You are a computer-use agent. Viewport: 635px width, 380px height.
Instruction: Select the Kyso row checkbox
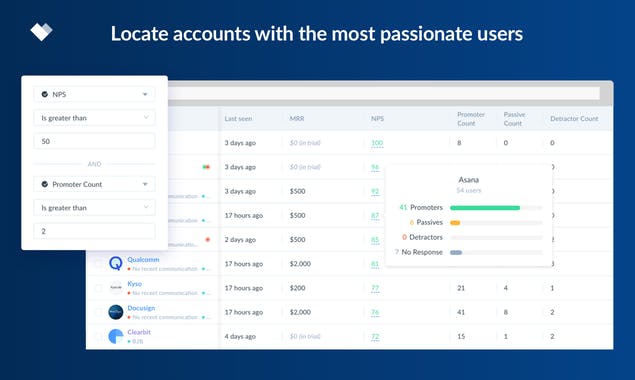[x=98, y=288]
